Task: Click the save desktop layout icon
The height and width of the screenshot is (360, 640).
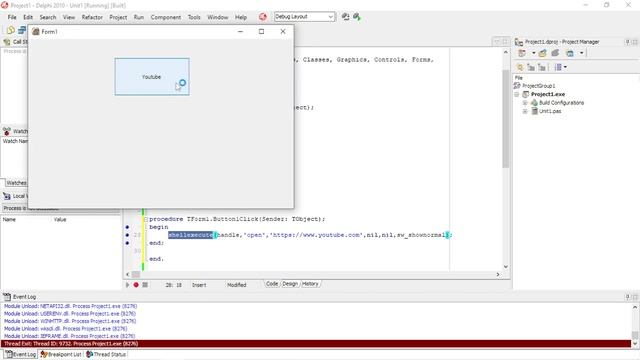Action: click(x=345, y=17)
